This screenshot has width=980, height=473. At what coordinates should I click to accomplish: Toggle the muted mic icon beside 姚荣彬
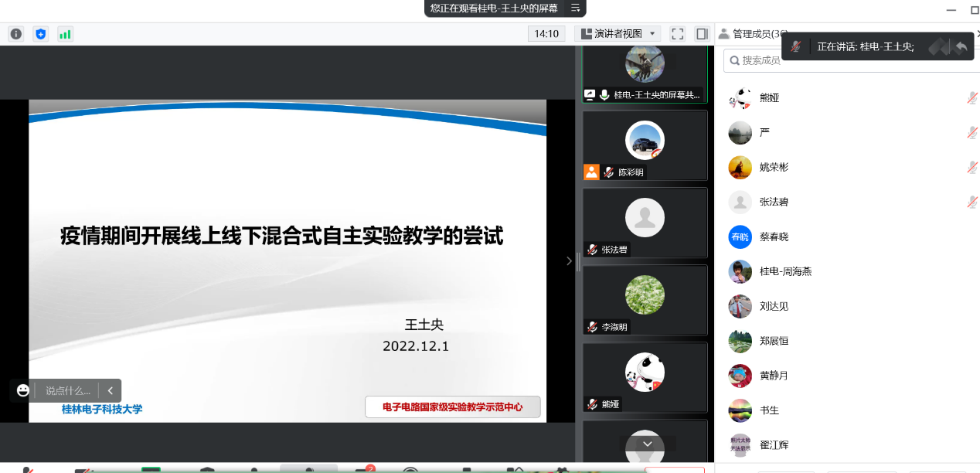972,167
